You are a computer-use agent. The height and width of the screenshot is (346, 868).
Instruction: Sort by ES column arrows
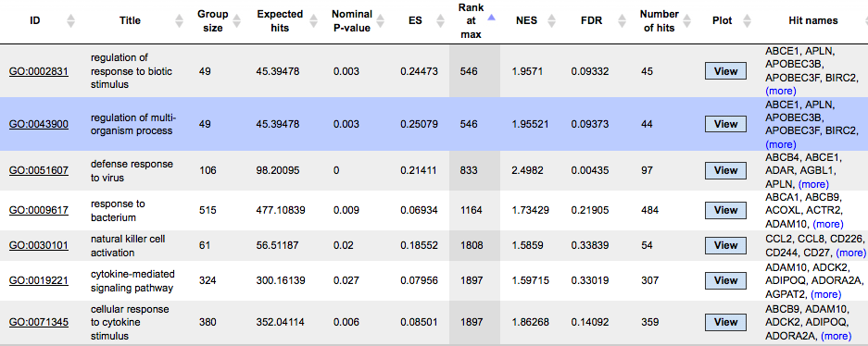coord(442,21)
